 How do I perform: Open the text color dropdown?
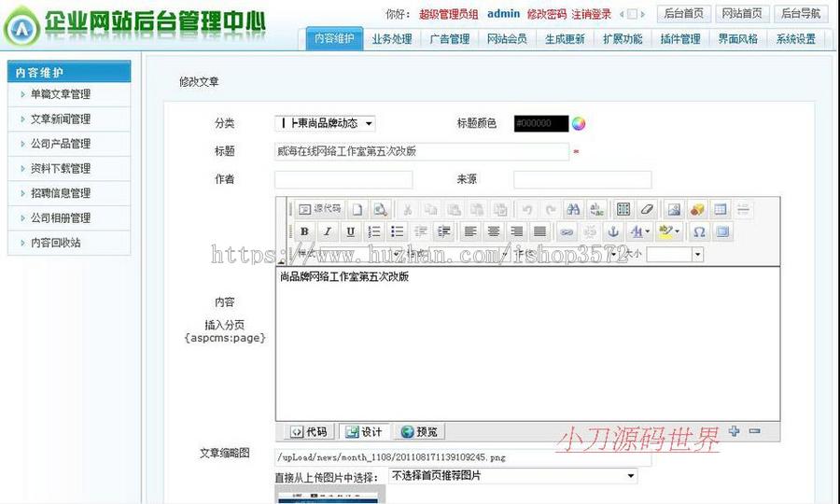(639, 231)
